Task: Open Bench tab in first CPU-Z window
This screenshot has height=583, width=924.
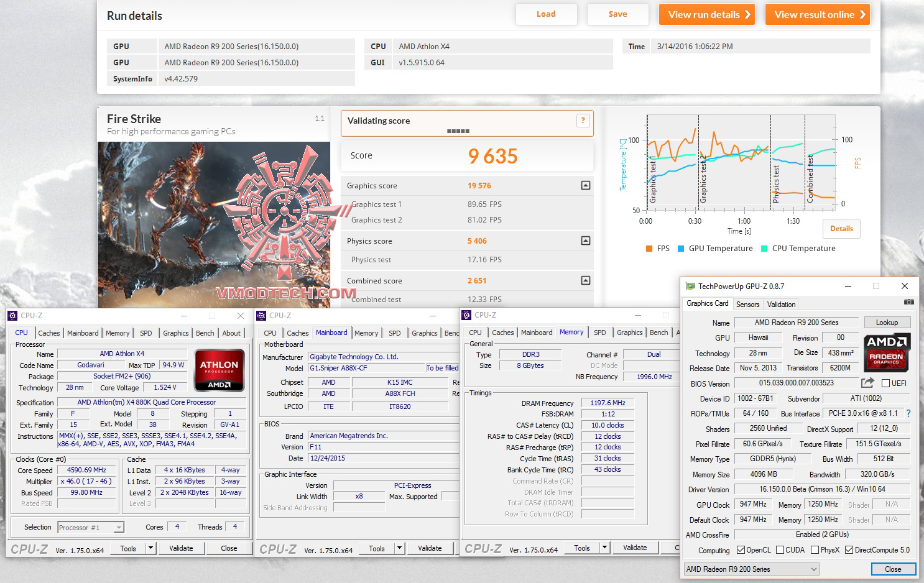Action: [x=205, y=333]
